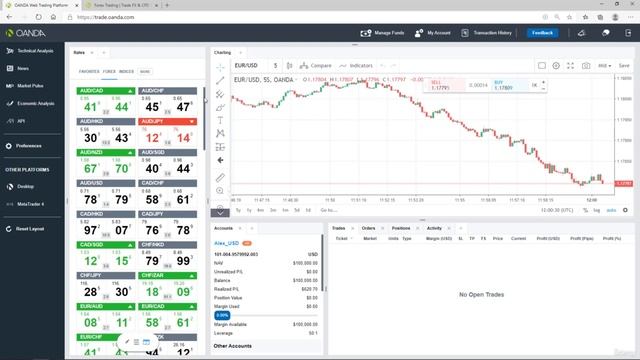640x360 pixels.
Task: Open the chat bubble icon in header
Action: click(606, 33)
